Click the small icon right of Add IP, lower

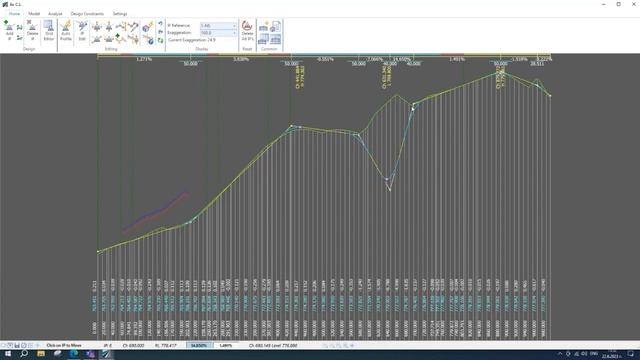pyautogui.click(x=20, y=38)
